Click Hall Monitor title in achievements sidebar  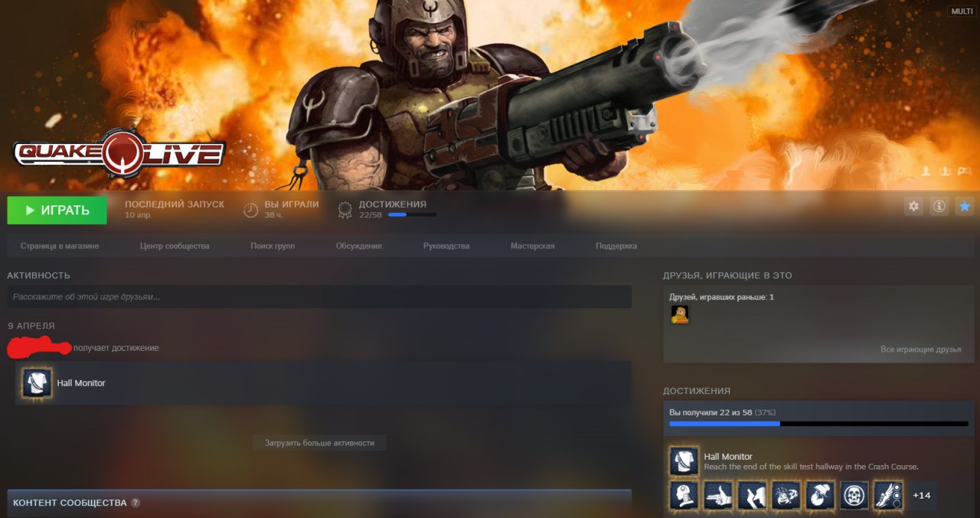coord(728,457)
